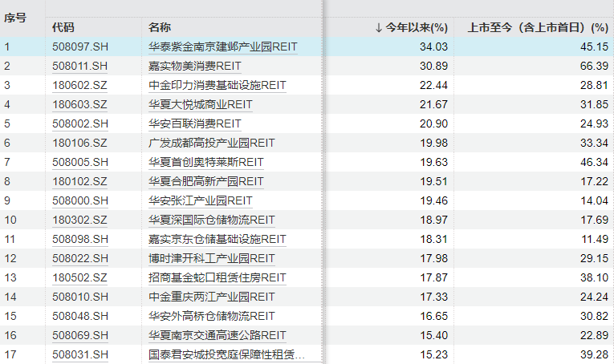The width and height of the screenshot is (614, 364).
Task: Select the 38.10 since-listing value
Action: click(x=594, y=277)
